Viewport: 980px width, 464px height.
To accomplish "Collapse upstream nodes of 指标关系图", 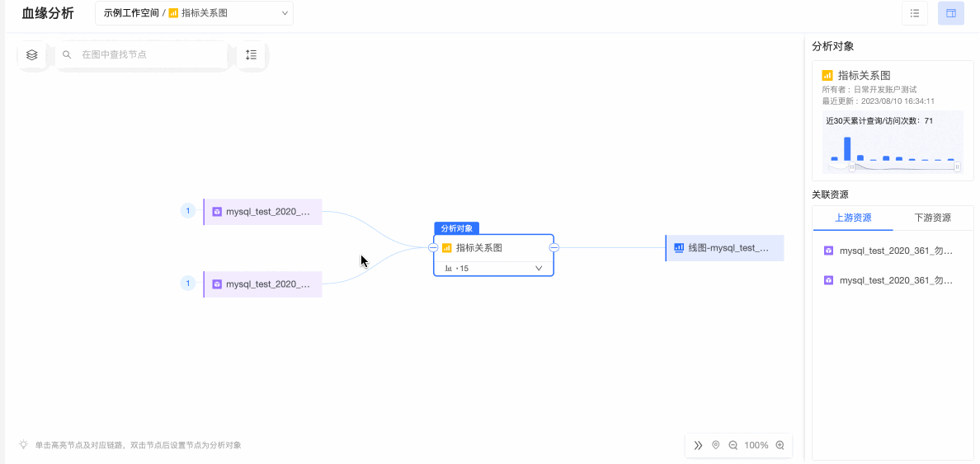I will pos(433,247).
